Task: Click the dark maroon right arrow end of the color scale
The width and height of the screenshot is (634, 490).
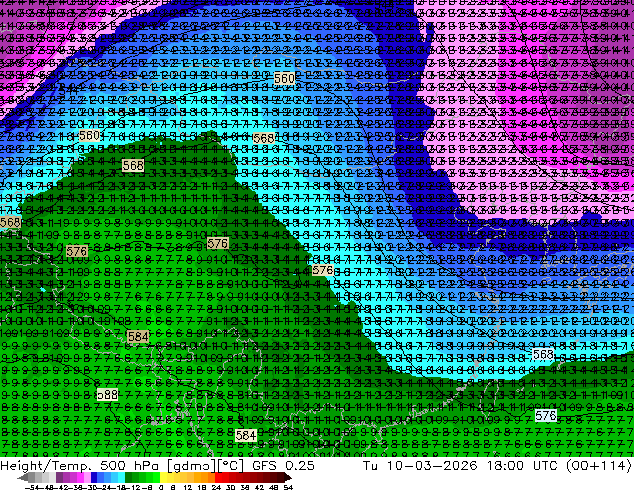Action: tap(288, 477)
